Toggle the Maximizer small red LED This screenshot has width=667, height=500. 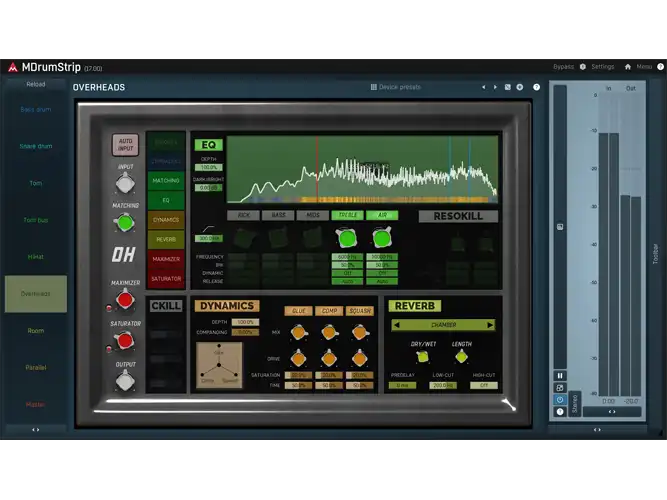click(109, 308)
